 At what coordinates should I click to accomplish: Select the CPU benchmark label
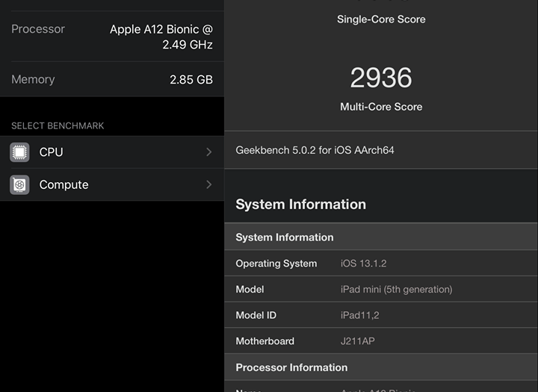click(51, 152)
